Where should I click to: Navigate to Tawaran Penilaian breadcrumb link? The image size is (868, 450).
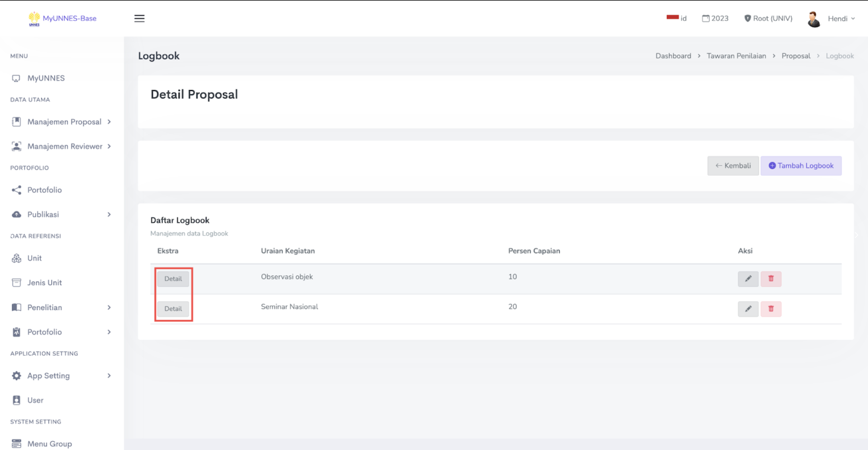coord(736,56)
